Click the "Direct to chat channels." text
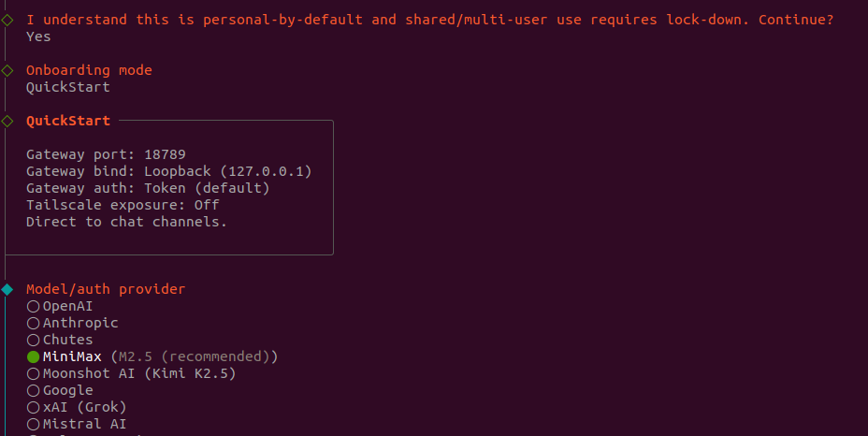The height and width of the screenshot is (436, 868). [126, 222]
